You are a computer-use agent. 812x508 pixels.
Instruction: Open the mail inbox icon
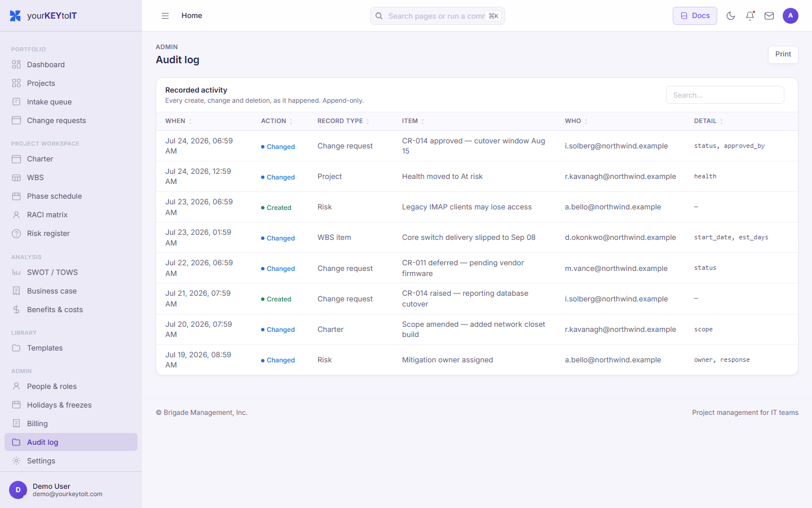coord(769,16)
